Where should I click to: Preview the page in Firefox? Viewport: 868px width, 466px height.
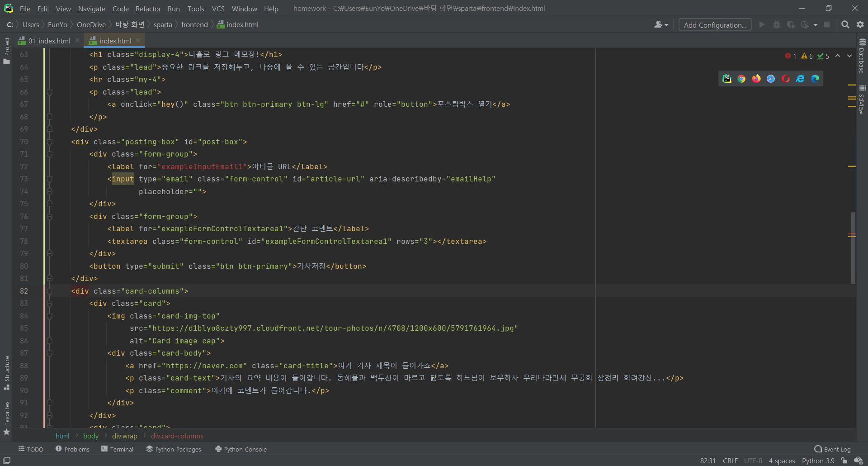pyautogui.click(x=756, y=78)
